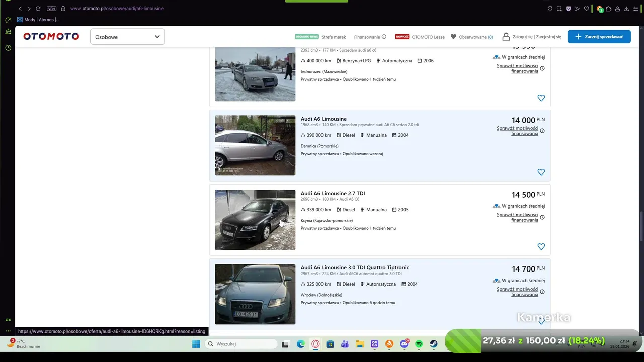Click financing info icon on 14 000 PLN listing
Screen dimensions: 644x362
click(x=542, y=131)
